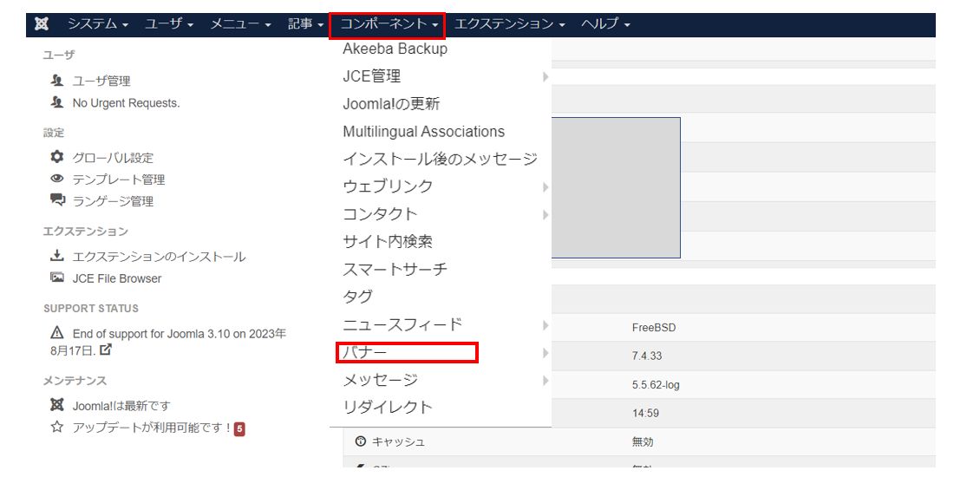Click the 7.4.33 version value

point(647,356)
